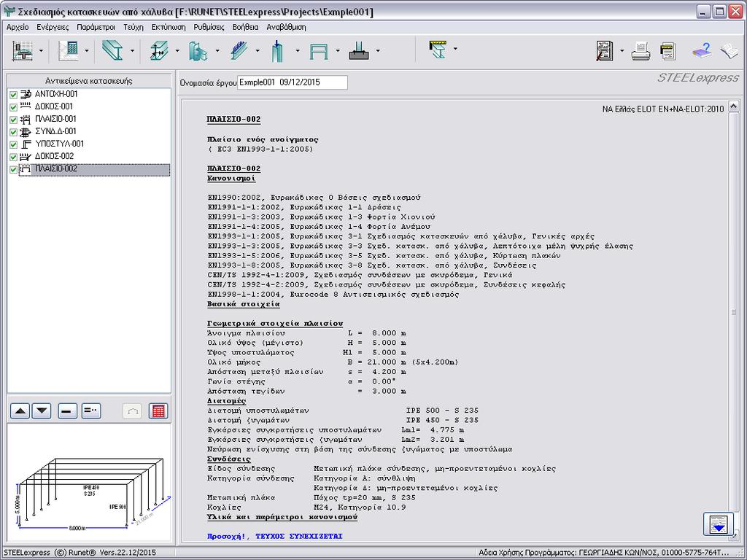Click the column with axial load icon
Image resolution: width=747 pixels, height=560 pixels.
pos(278,50)
